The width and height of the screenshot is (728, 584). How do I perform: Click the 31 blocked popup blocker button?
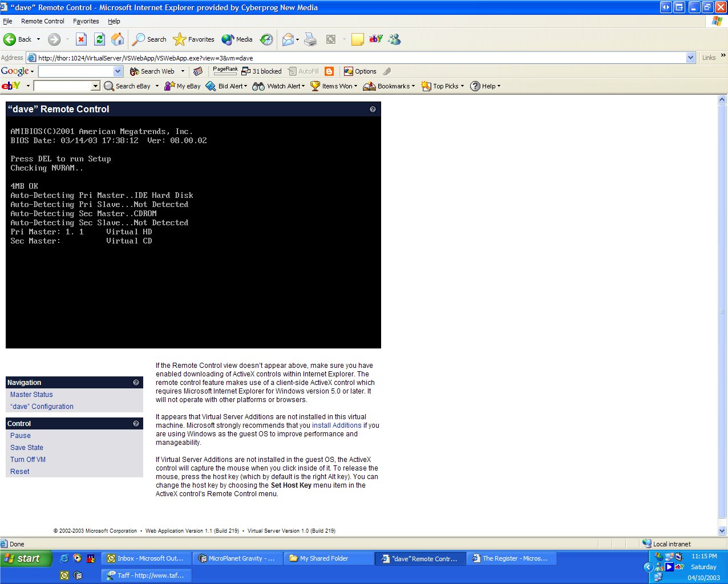[x=262, y=71]
